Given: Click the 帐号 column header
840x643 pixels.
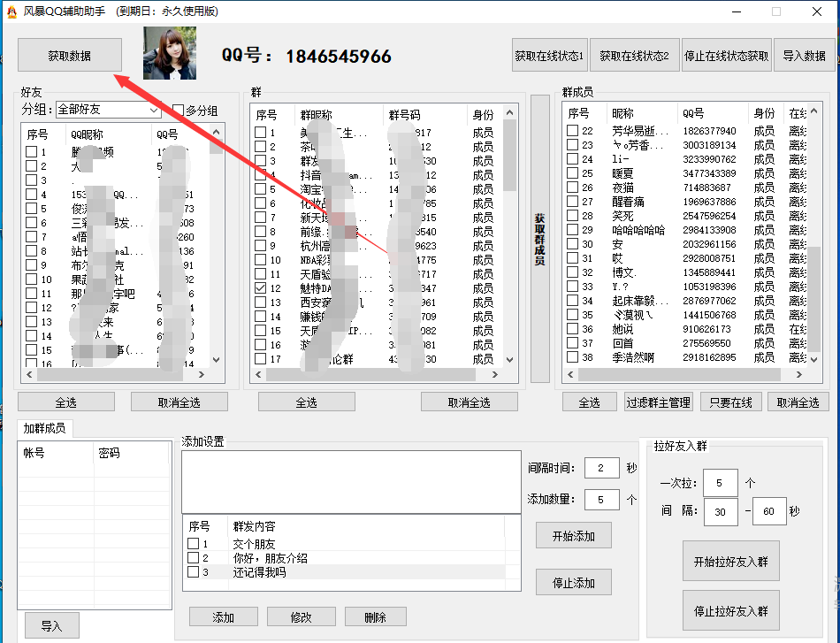Looking at the screenshot, I should tap(34, 453).
